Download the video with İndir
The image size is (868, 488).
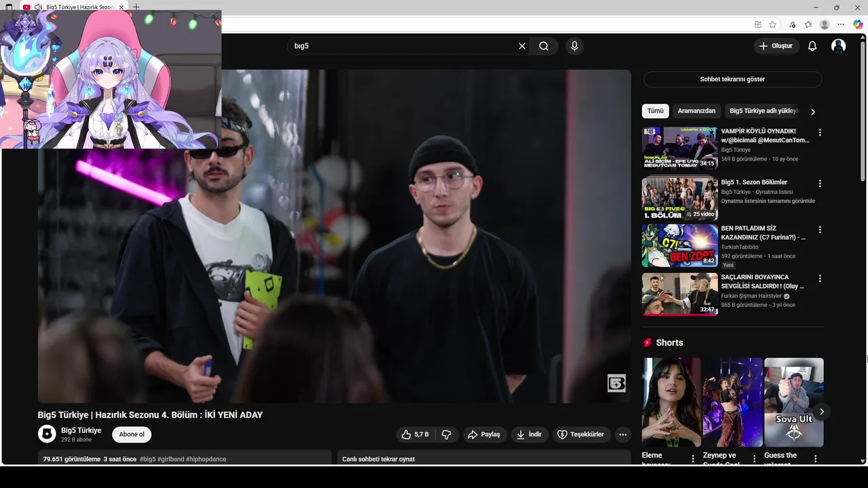[x=530, y=434]
